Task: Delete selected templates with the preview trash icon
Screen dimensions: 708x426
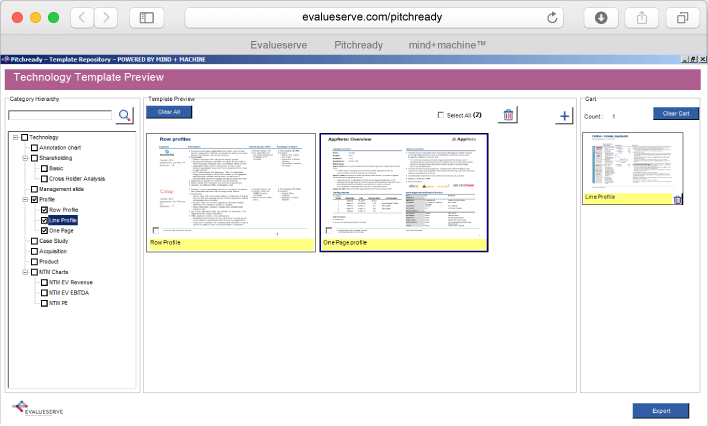Action: [508, 115]
